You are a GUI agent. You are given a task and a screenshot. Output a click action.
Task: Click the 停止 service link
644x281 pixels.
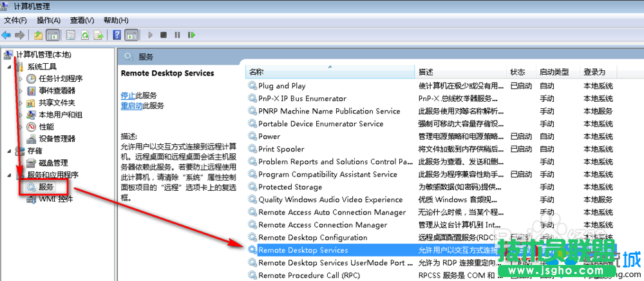(128, 95)
